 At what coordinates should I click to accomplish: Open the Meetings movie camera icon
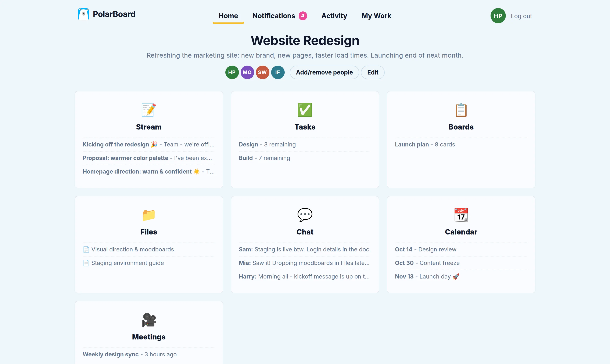(148, 320)
